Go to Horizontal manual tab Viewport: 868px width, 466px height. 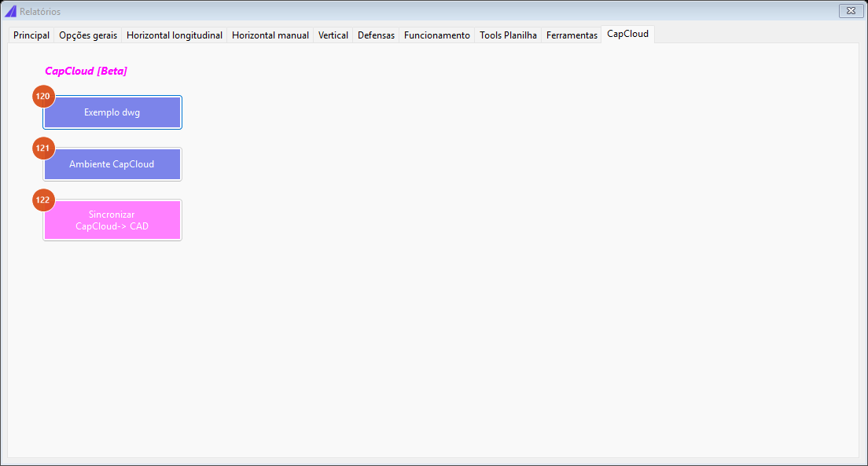point(270,35)
